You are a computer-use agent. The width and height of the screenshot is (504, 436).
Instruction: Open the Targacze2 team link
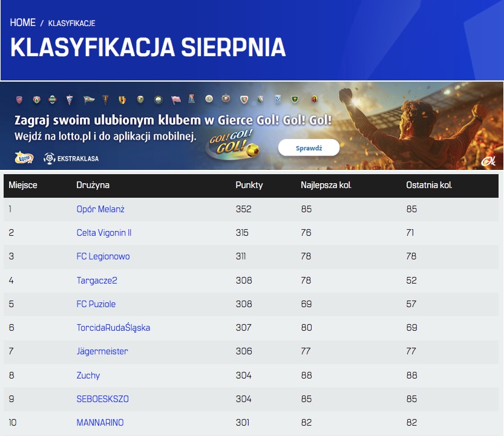[x=97, y=281]
